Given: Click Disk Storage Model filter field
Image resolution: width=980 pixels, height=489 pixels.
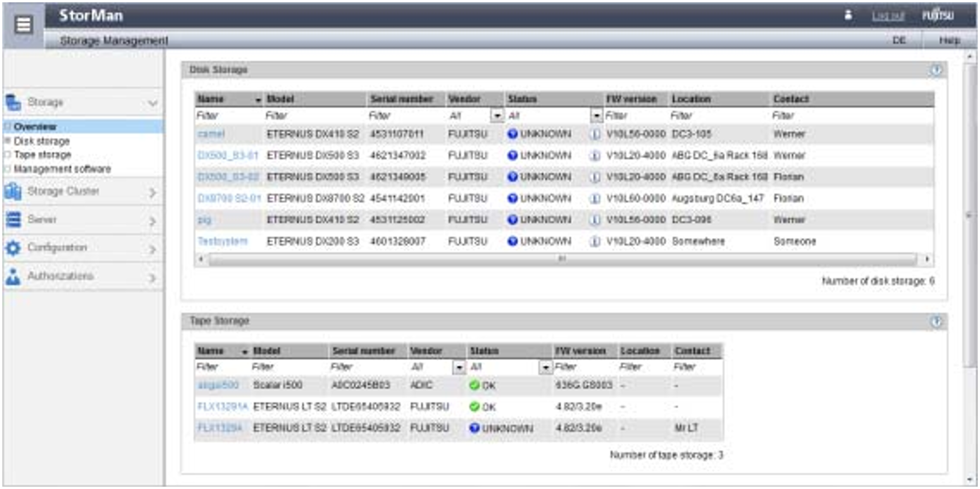Looking at the screenshot, I should pyautogui.click(x=315, y=115).
